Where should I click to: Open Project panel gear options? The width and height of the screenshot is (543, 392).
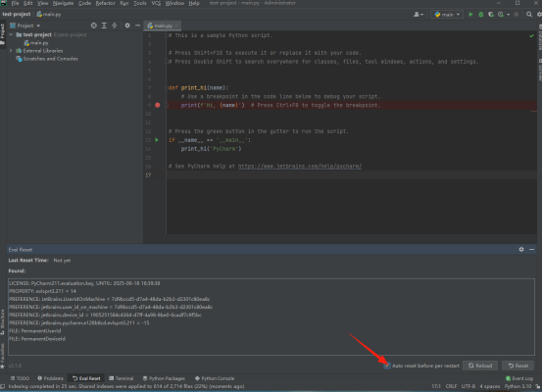[x=127, y=25]
